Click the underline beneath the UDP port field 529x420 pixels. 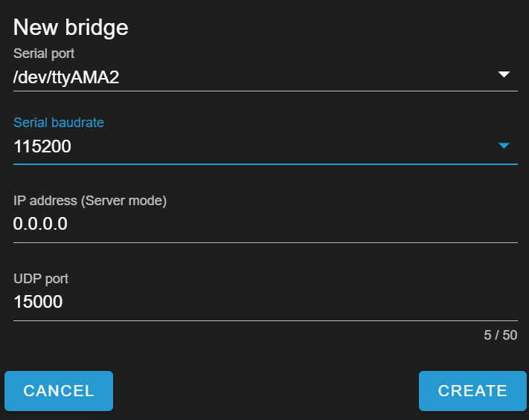(x=265, y=320)
